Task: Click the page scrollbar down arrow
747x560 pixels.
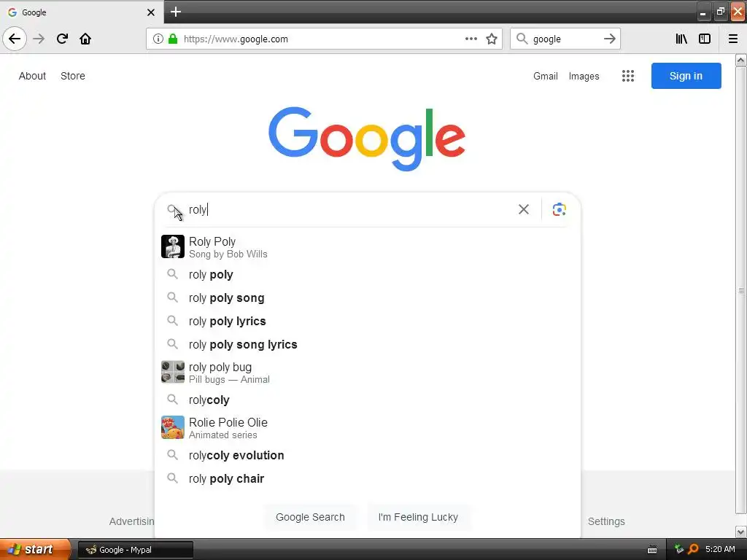Action: (x=741, y=532)
